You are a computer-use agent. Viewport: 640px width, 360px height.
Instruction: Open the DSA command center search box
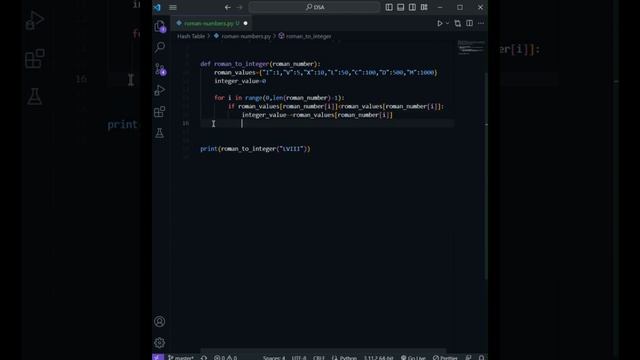pyautogui.click(x=315, y=7)
